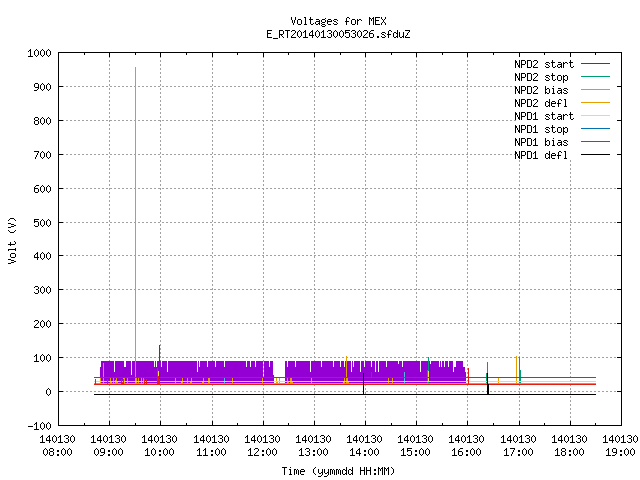Select the "NPD1 defl" legend label

[x=541, y=156]
